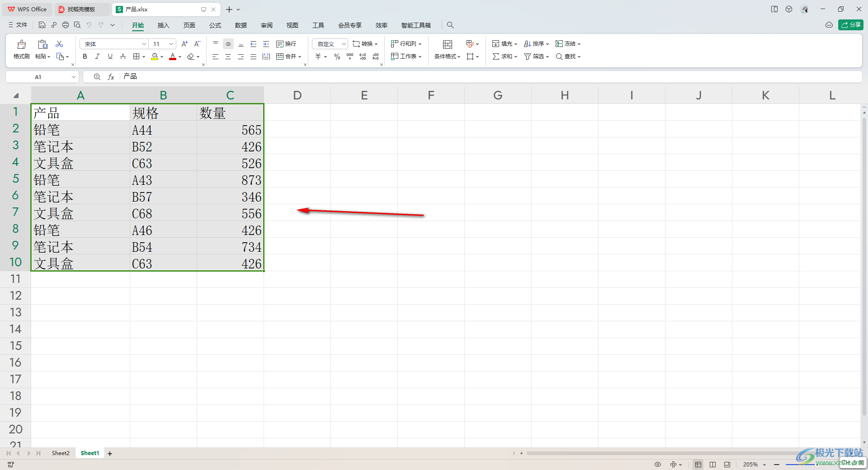Toggle align text left

[216, 56]
